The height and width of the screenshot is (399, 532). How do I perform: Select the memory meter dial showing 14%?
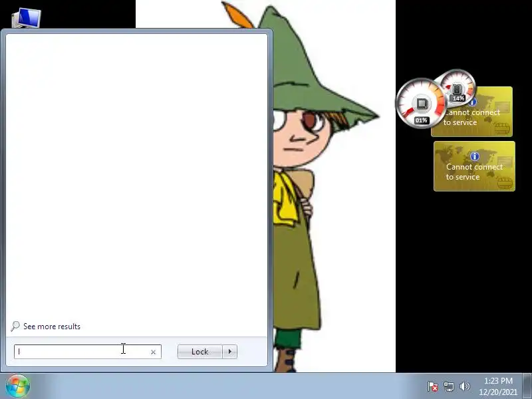[x=456, y=86]
